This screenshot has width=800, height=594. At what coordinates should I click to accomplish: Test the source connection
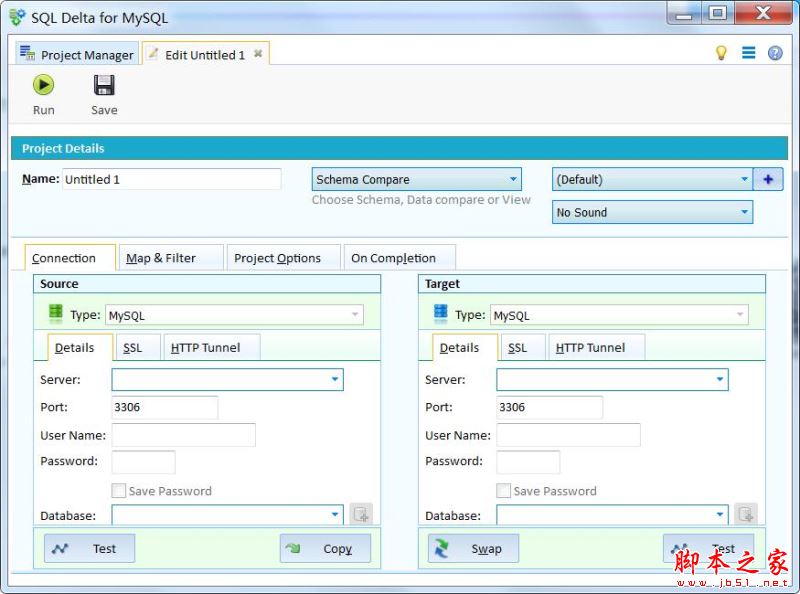point(88,548)
